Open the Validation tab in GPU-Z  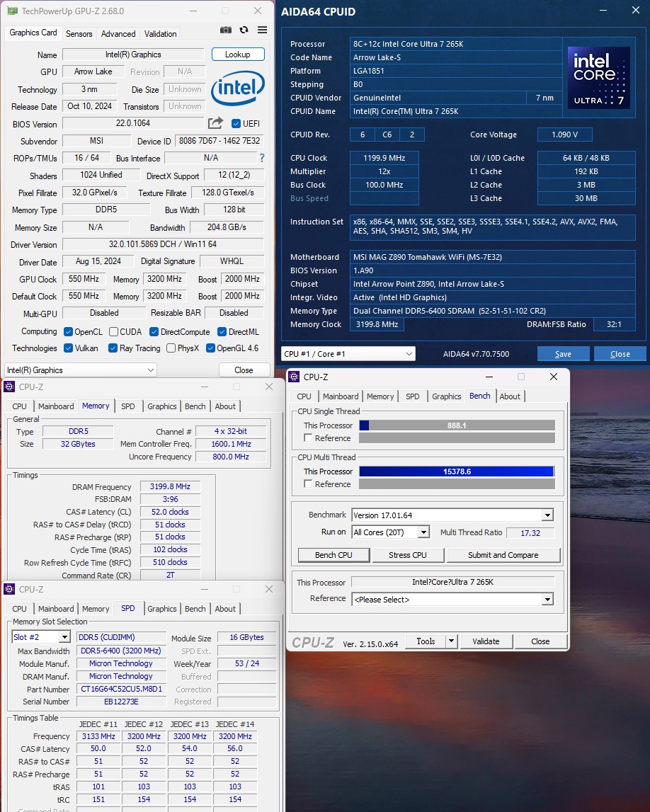click(x=161, y=34)
